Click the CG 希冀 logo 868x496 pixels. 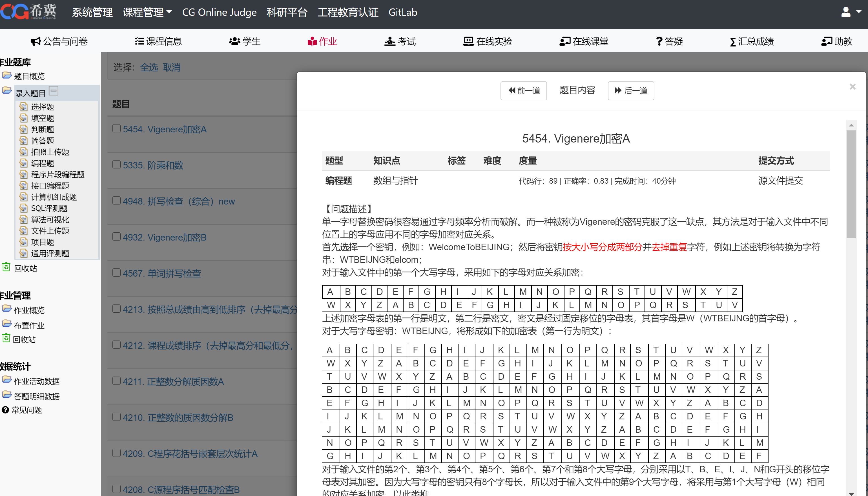coord(29,12)
